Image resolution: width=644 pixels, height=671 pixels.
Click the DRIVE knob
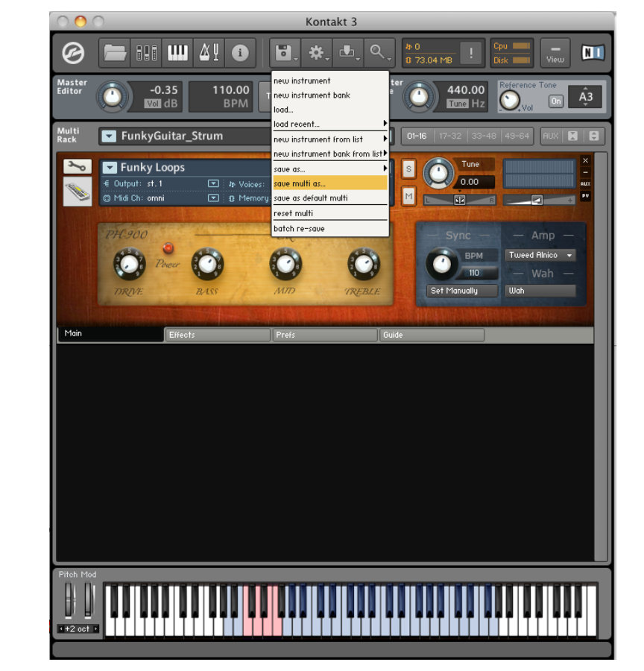[129, 264]
